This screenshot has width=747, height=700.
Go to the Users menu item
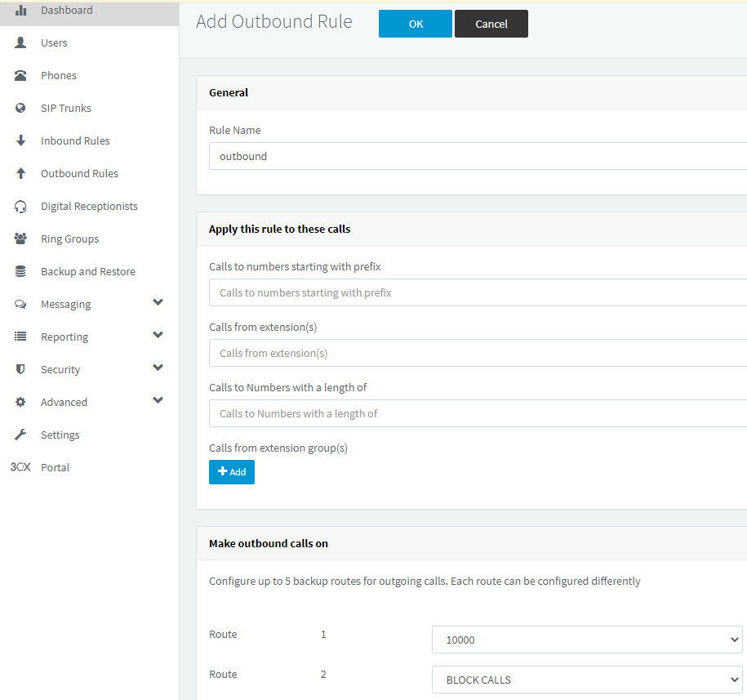tap(54, 43)
